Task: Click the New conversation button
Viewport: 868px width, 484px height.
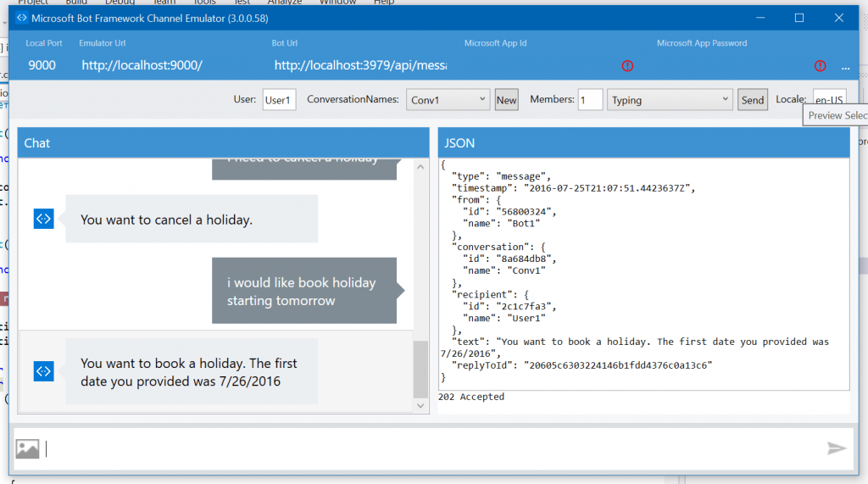Action: tap(507, 100)
